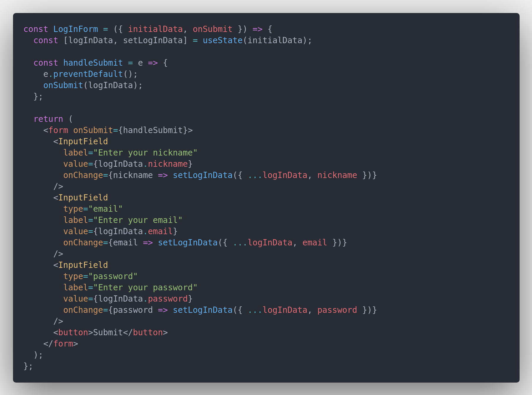Click the logInData.password value expression
This screenshot has width=532, height=395.
pyautogui.click(x=143, y=299)
